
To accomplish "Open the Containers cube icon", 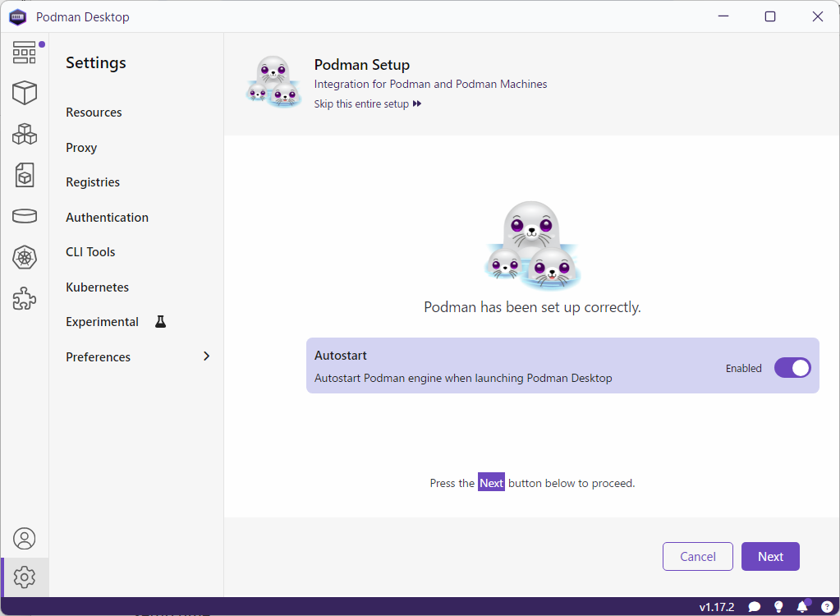I will (x=25, y=93).
